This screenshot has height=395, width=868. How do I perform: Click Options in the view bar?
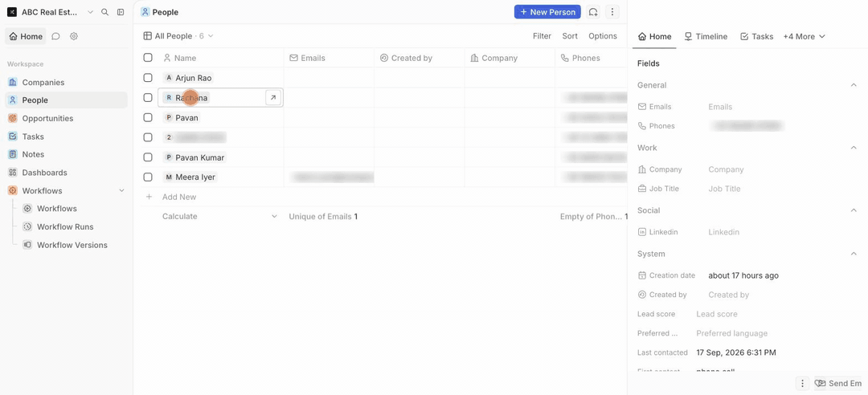(602, 36)
